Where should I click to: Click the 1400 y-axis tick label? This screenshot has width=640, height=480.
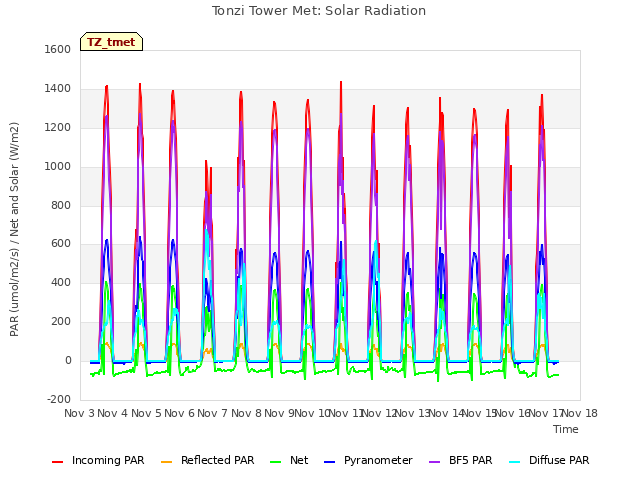58,89
